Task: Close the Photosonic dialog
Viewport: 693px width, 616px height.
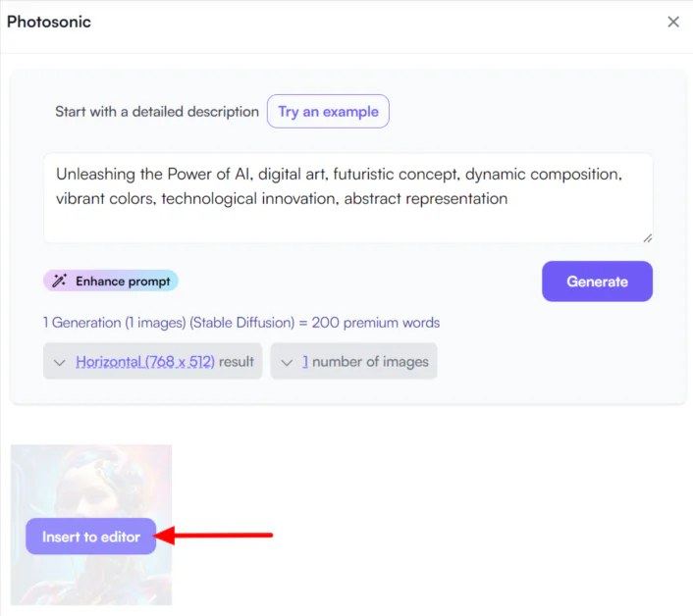Action: (673, 22)
